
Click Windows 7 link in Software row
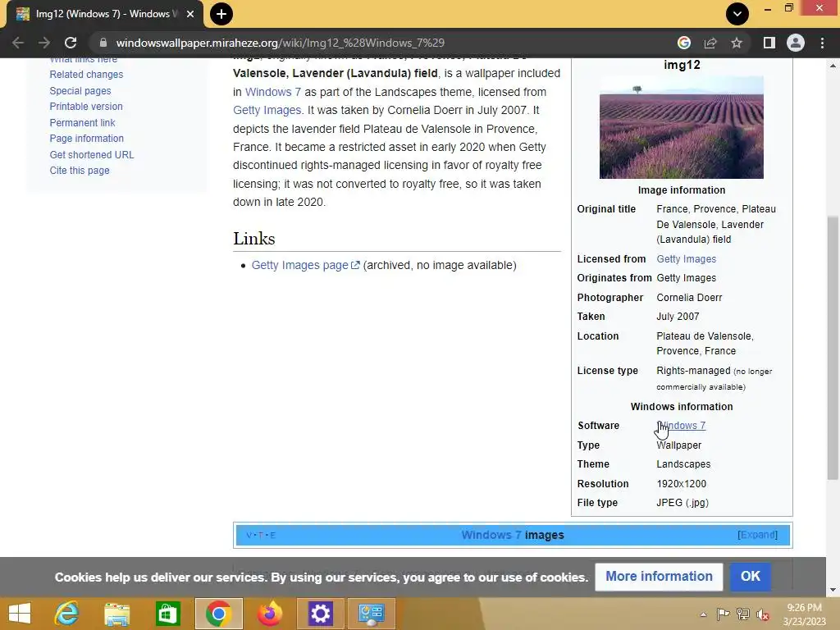pyautogui.click(x=681, y=426)
